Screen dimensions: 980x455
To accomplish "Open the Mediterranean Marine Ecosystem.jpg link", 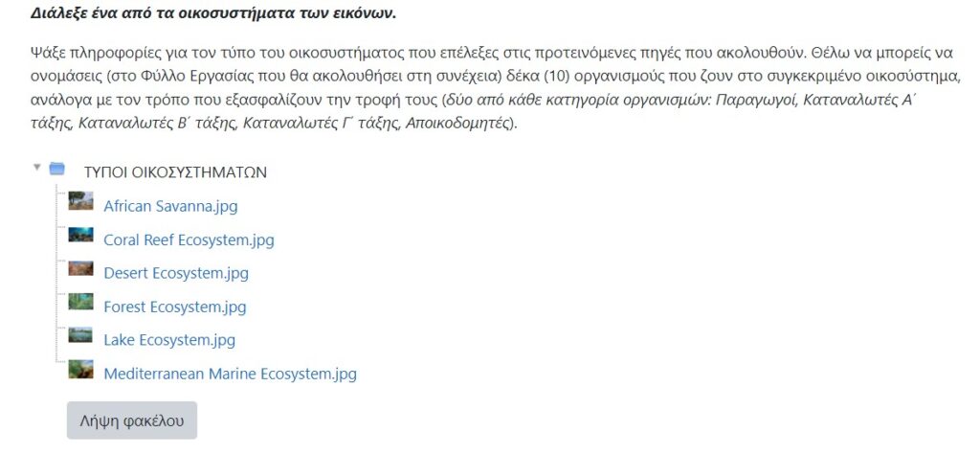I will tap(230, 374).
